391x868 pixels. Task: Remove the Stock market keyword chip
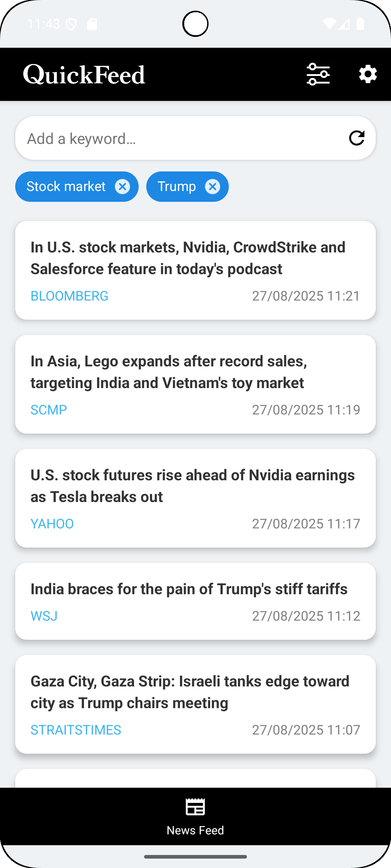[122, 187]
